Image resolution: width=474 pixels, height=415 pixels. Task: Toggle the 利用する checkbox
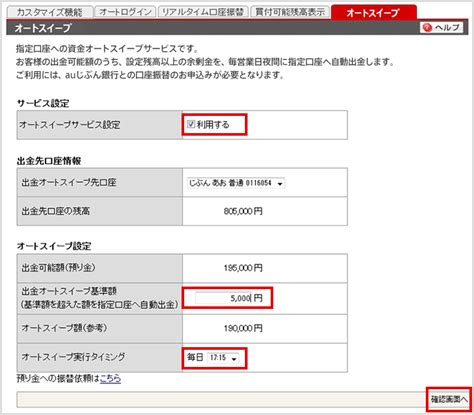pos(191,124)
